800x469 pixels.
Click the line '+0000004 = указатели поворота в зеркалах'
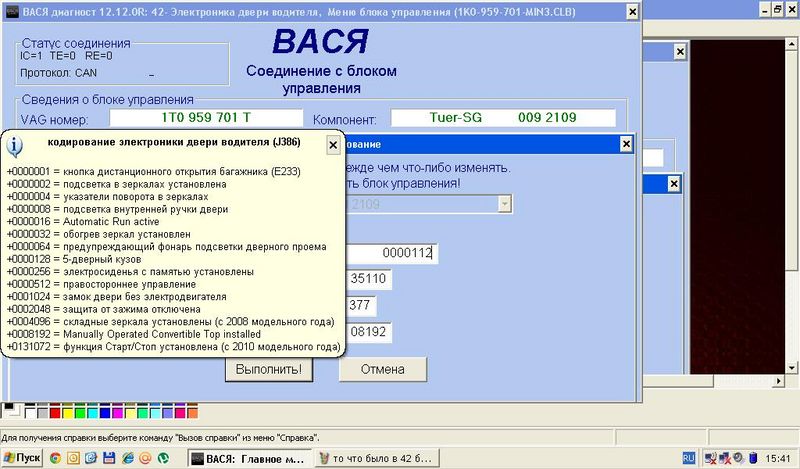(x=108, y=196)
